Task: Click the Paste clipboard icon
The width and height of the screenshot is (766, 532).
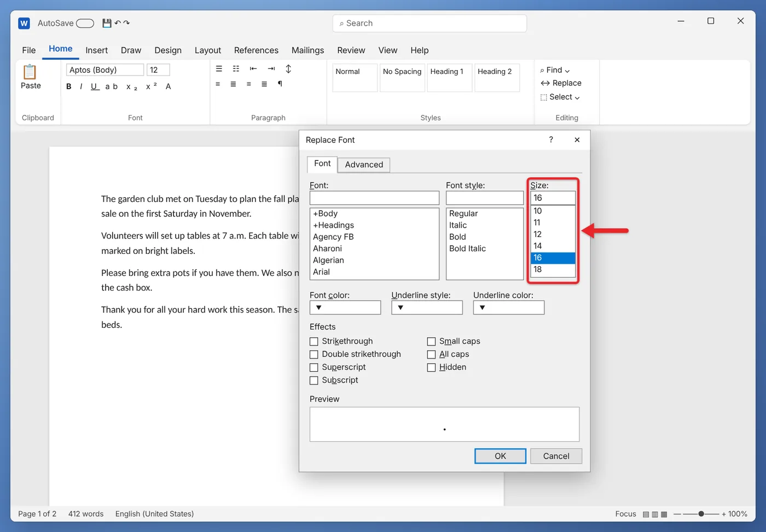Action: [30, 72]
